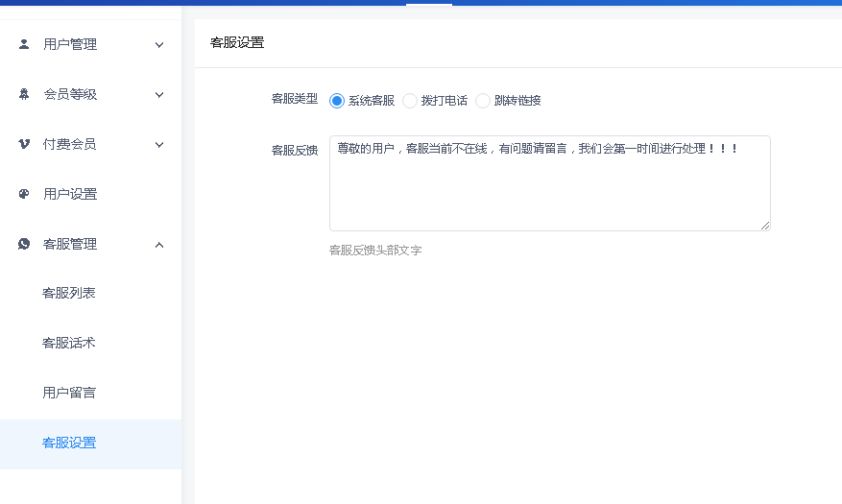Screen dimensions: 842x504
Task: Select the 系统客服 radio button
Action: 337,100
